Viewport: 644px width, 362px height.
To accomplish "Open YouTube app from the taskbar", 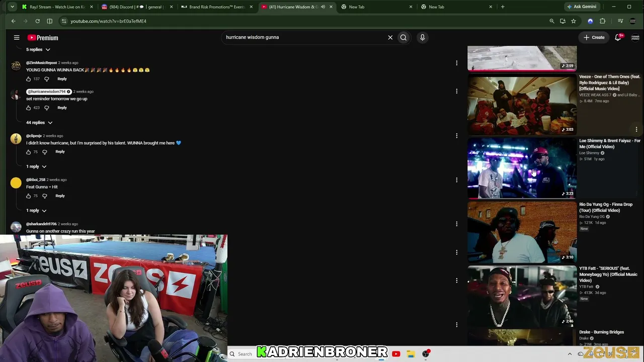I will pyautogui.click(x=396, y=354).
